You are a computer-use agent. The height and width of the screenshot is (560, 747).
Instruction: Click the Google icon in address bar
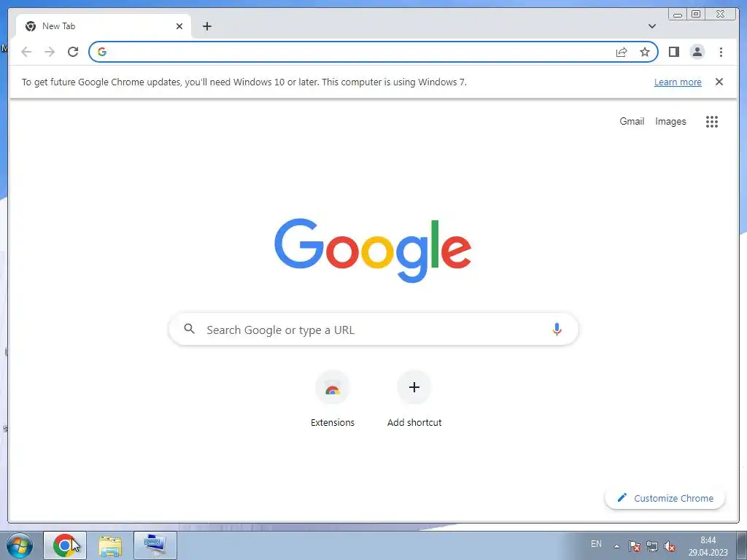102,52
